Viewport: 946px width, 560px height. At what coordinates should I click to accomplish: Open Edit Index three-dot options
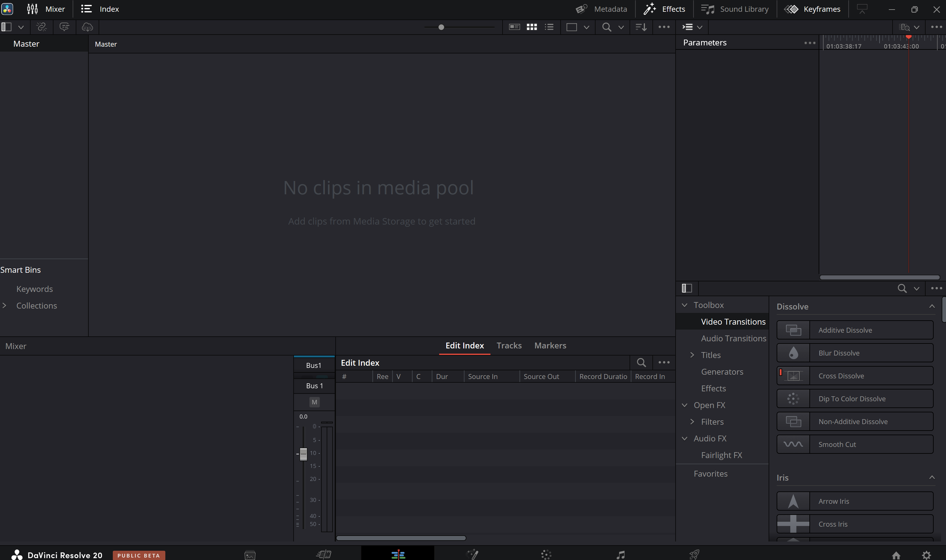click(664, 363)
